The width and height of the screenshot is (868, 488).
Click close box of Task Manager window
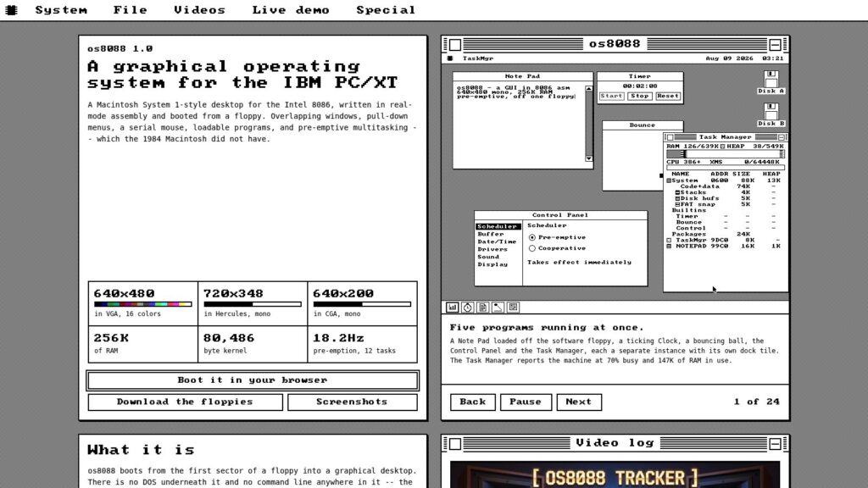click(670, 137)
